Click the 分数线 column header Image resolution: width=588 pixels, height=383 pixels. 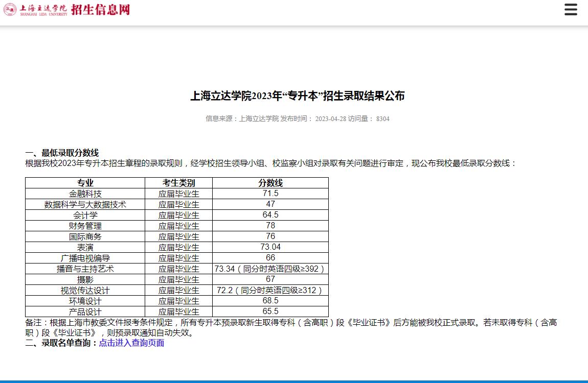click(x=270, y=183)
